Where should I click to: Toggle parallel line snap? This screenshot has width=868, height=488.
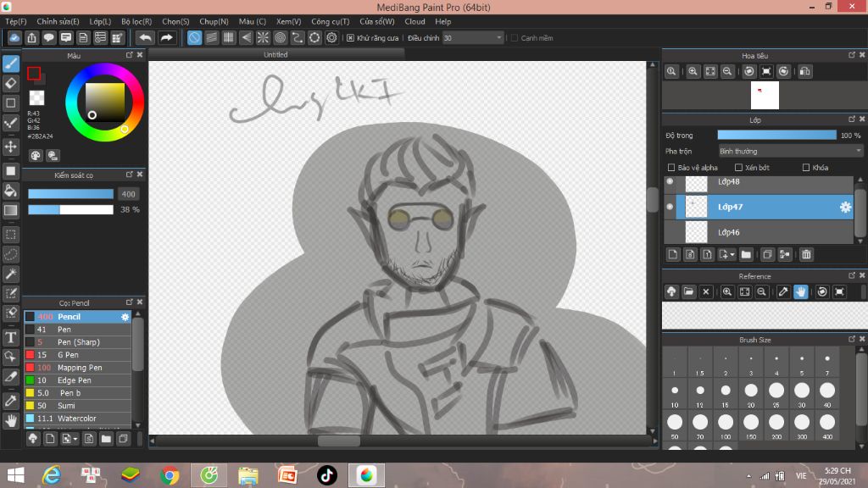coord(211,37)
